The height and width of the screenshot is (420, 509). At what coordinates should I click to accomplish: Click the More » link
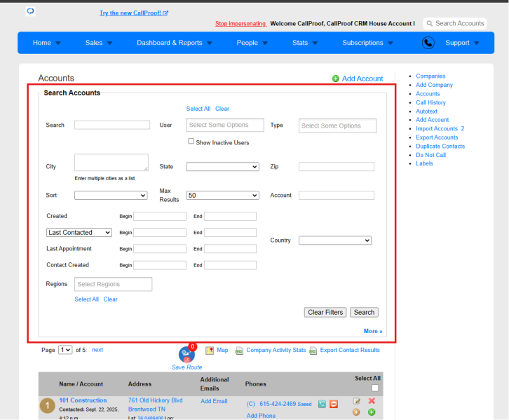click(x=373, y=332)
